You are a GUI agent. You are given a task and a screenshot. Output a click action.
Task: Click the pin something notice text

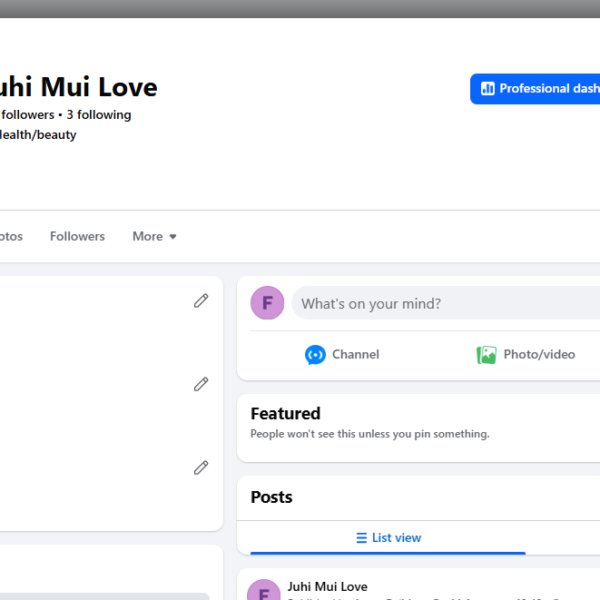click(x=370, y=434)
